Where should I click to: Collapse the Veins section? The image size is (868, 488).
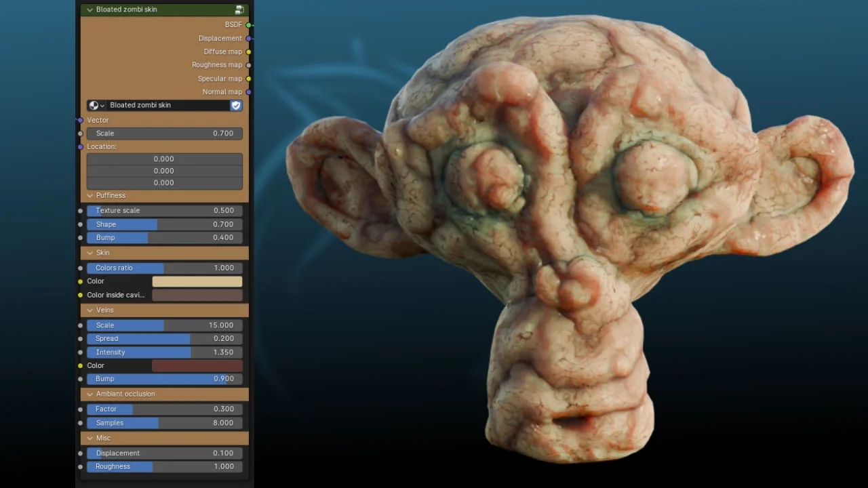[90, 310]
